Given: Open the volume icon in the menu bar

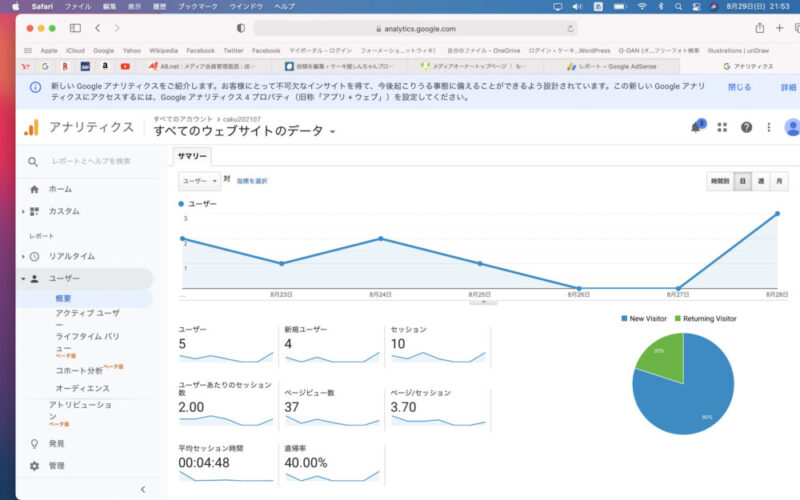Looking at the screenshot, I should click(x=577, y=7).
